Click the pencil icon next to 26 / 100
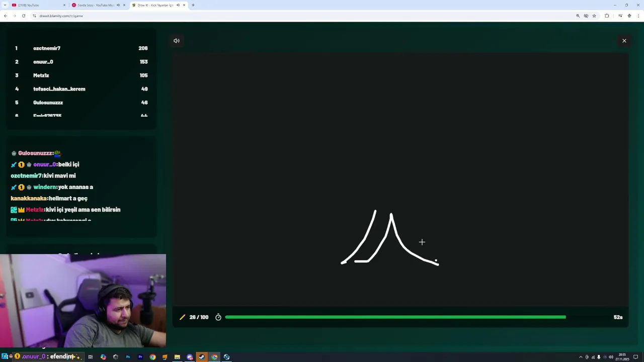 tap(182, 317)
